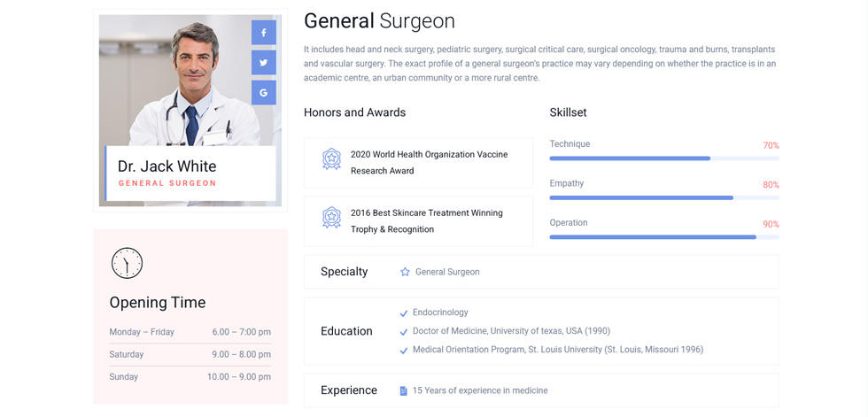Click the 9.00 – 8.00 pm hours

pos(241,354)
